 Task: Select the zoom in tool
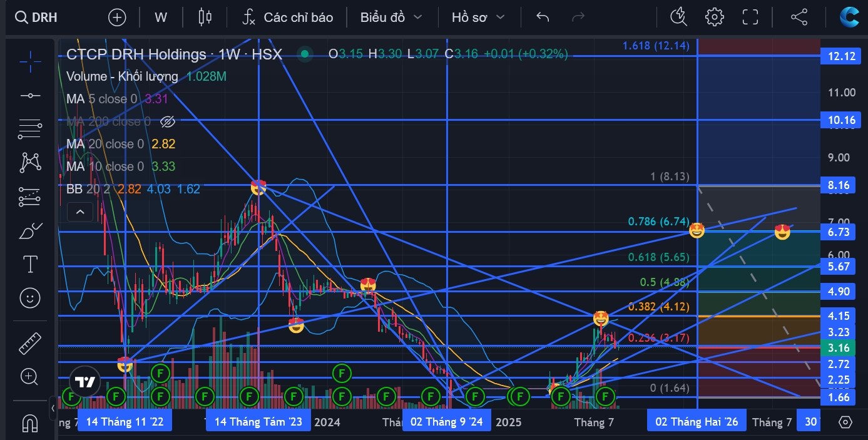click(x=29, y=377)
